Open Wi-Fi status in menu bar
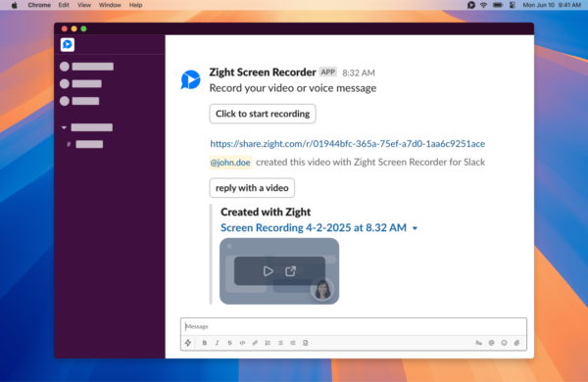 pyautogui.click(x=484, y=5)
